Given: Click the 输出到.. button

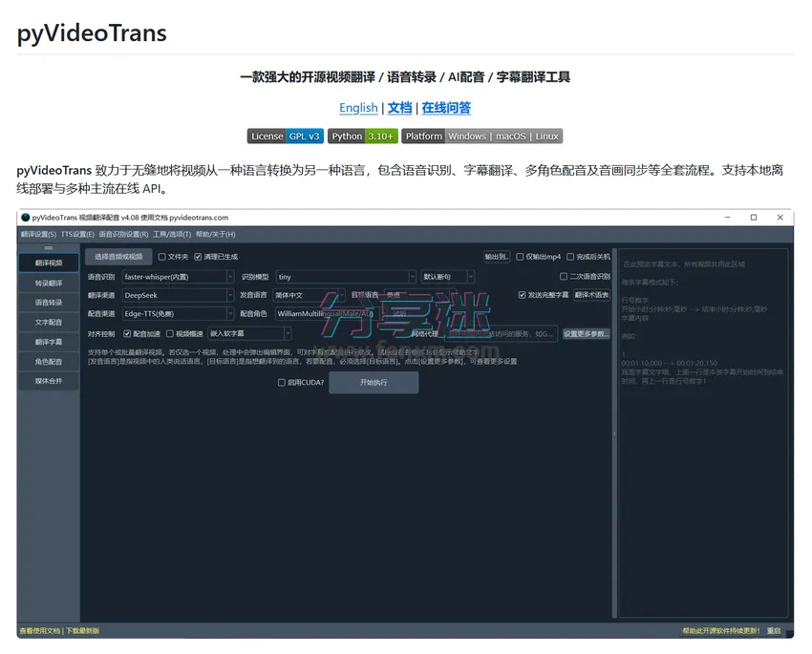Looking at the screenshot, I should 497,257.
